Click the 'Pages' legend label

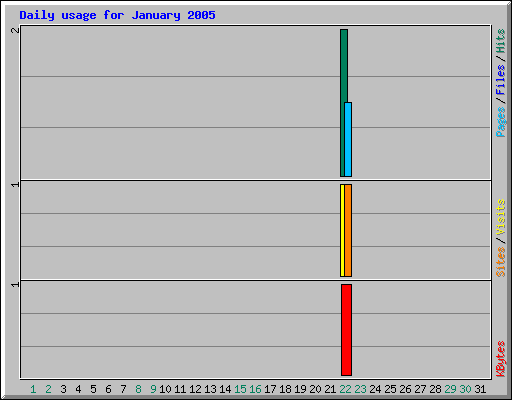tap(500, 122)
